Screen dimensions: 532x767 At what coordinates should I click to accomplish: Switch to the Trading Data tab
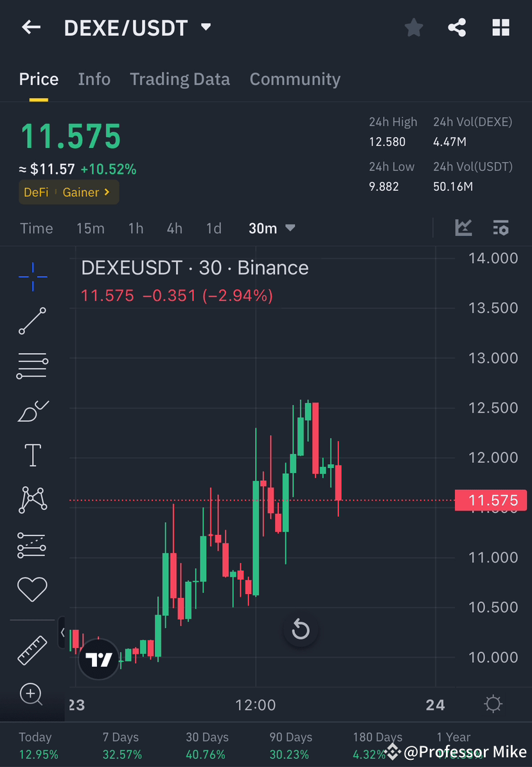click(180, 78)
